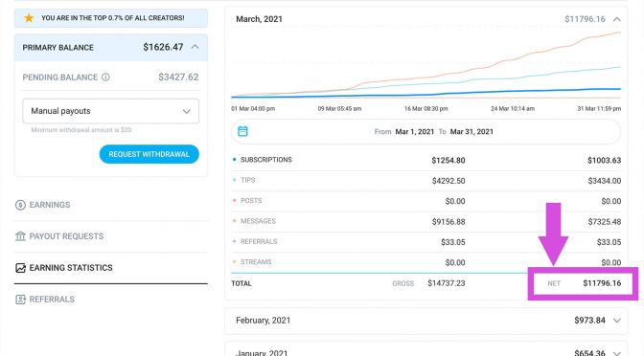The image size is (644, 356).
Task: Click the Subscriptions net $1003.63 value
Action: click(x=604, y=161)
